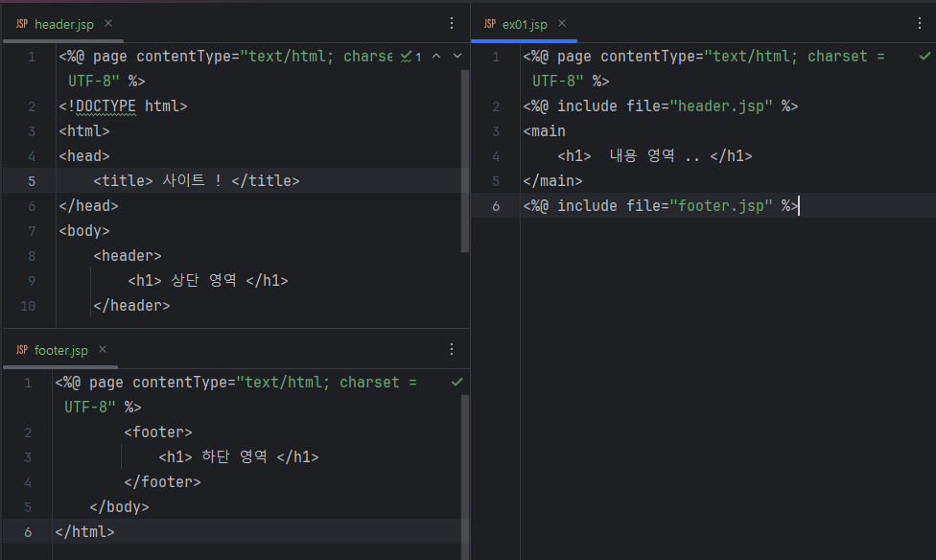Viewport: 936px width, 560px height.
Task: Click the <main tag in ex01.jsp
Action: pyautogui.click(x=545, y=131)
